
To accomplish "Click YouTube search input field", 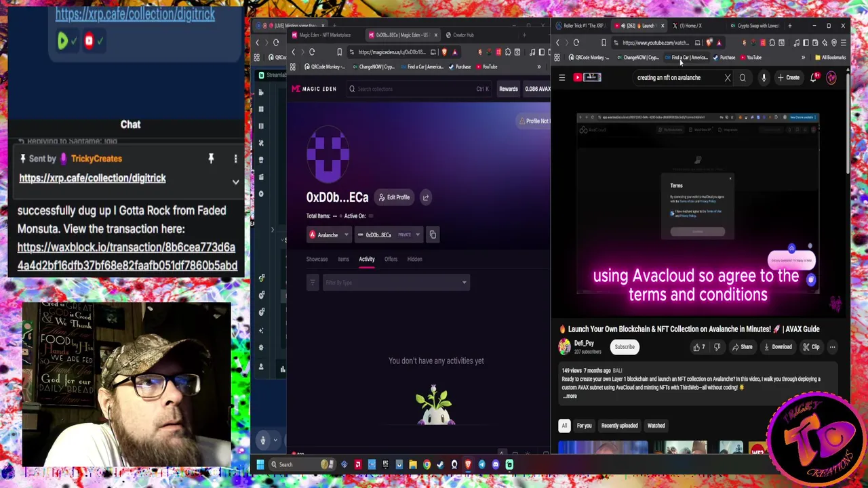I will (x=678, y=78).
